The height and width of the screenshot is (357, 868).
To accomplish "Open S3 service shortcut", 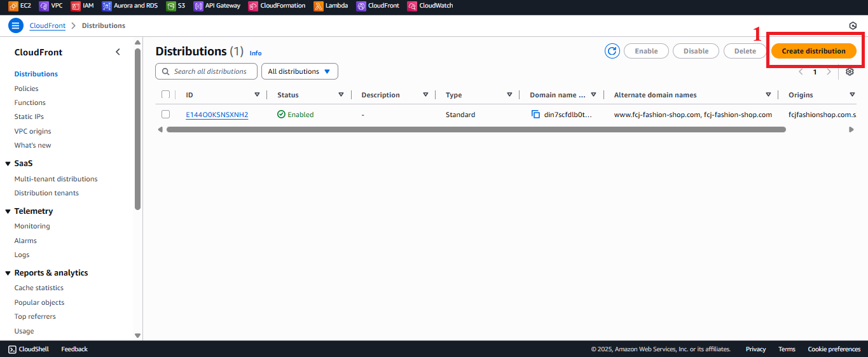I will pos(176,6).
